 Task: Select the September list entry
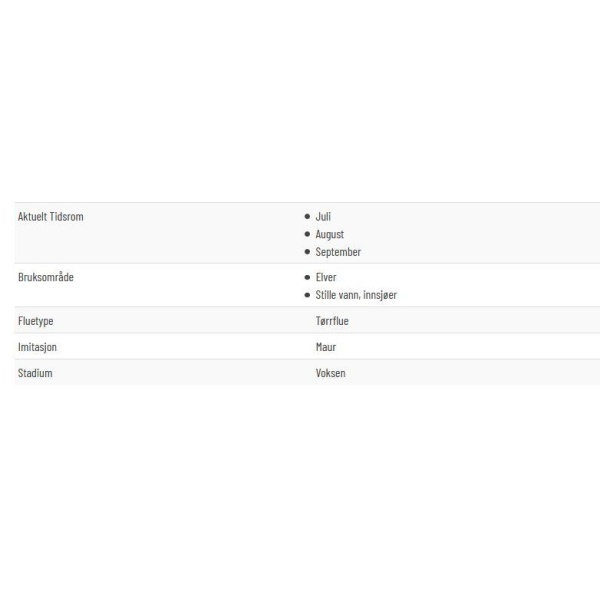pyautogui.click(x=338, y=252)
